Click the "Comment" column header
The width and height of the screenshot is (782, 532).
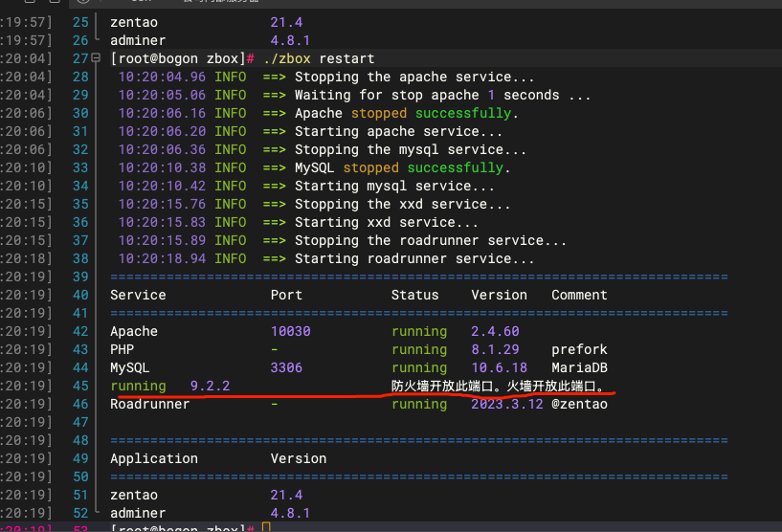point(579,295)
